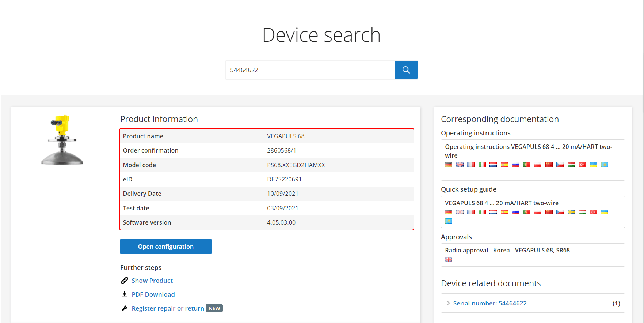Open the Russian flag in Operating instructions
The width and height of the screenshot is (644, 323).
point(515,165)
